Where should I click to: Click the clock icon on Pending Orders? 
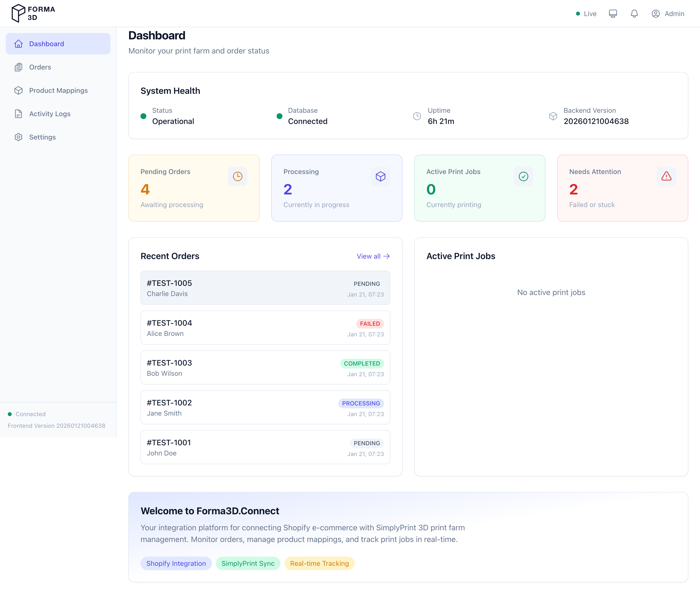(237, 176)
